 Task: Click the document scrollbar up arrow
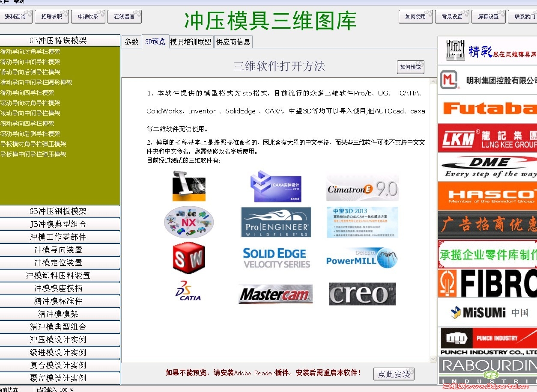(433, 81)
